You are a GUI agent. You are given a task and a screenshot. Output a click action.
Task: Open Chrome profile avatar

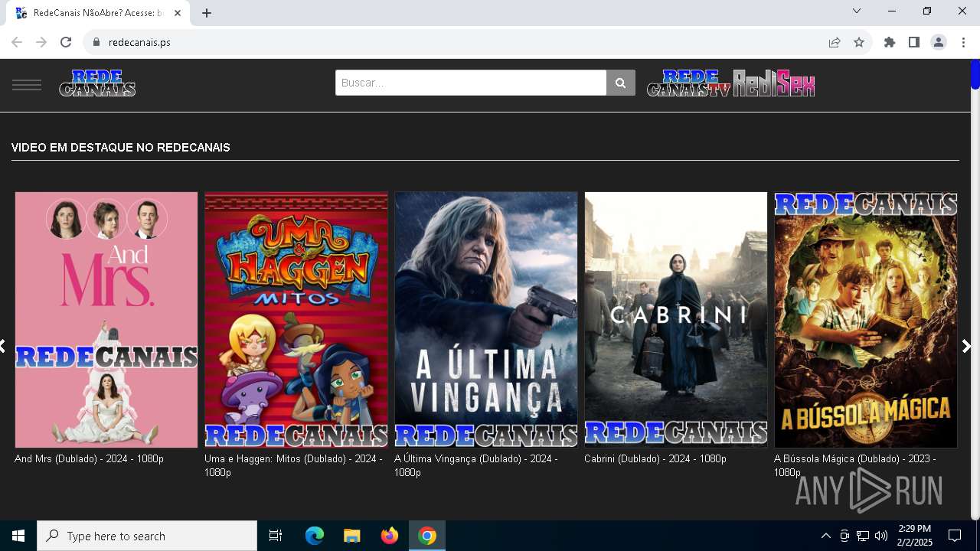[939, 42]
